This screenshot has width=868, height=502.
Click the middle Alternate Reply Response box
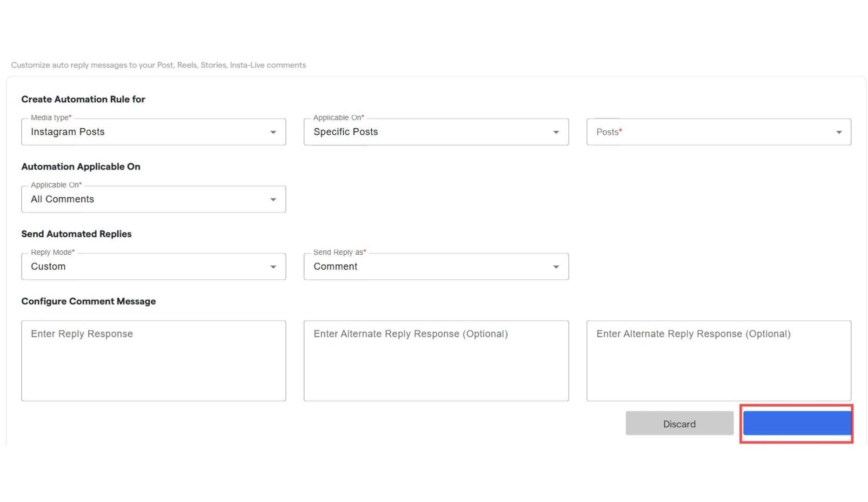tap(436, 361)
